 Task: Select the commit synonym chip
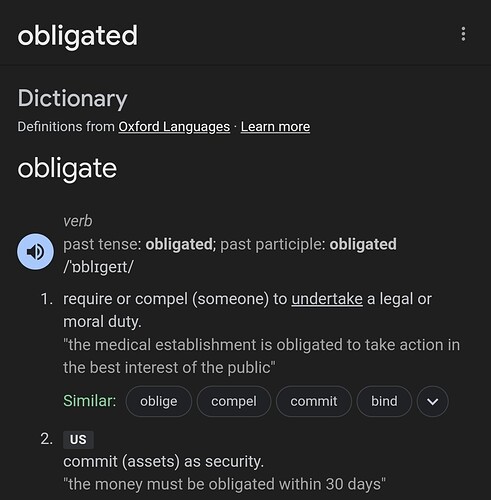(x=314, y=401)
